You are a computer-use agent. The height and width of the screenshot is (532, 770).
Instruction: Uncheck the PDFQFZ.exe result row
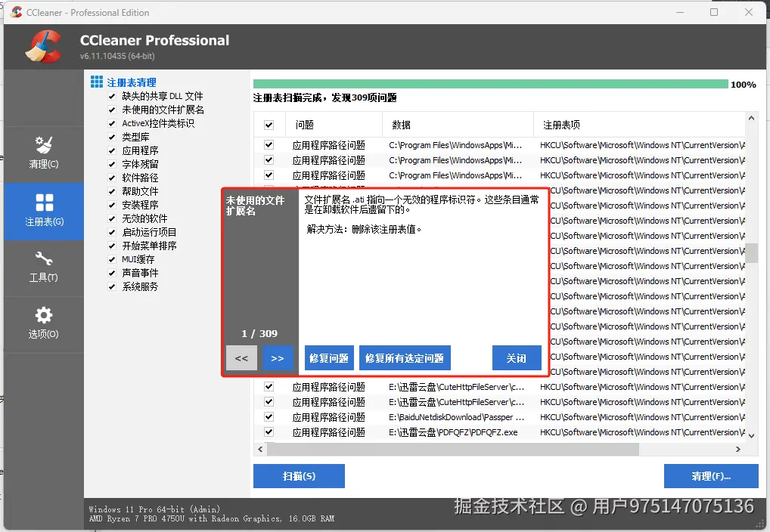(269, 432)
